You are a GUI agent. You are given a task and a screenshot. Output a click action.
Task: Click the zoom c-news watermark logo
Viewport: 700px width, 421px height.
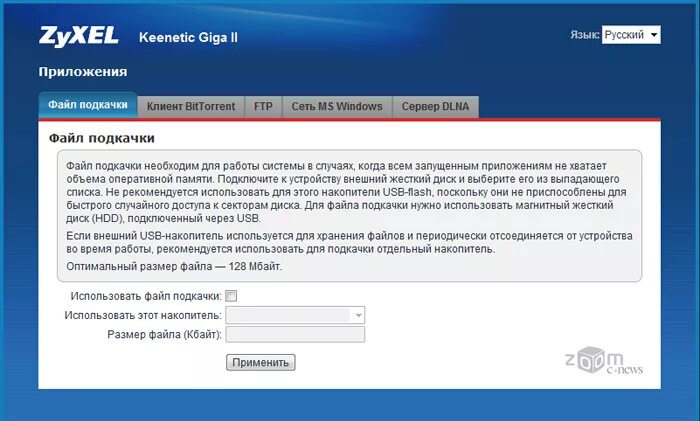click(x=603, y=364)
